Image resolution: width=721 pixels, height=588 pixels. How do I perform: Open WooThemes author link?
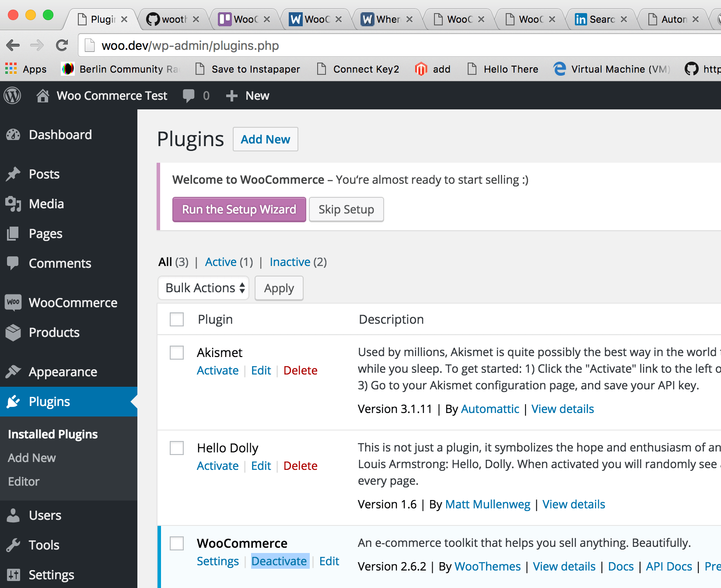click(488, 567)
